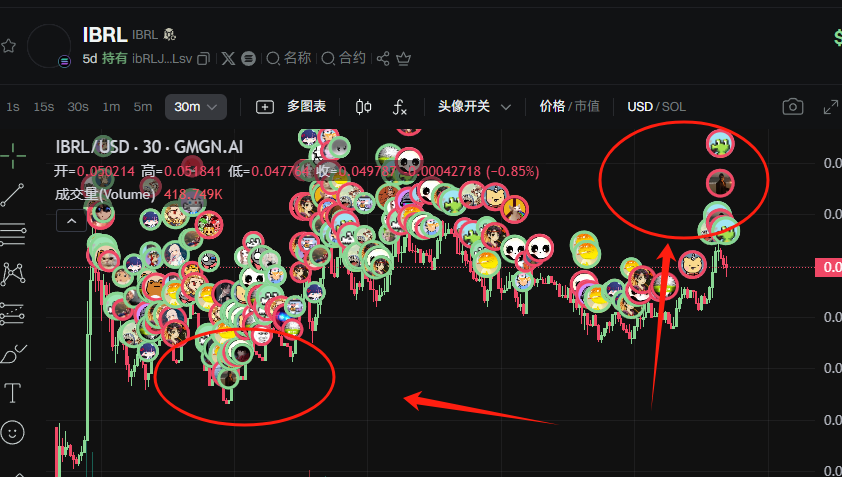
Task: Switch chart interval to 15s
Action: coord(43,107)
